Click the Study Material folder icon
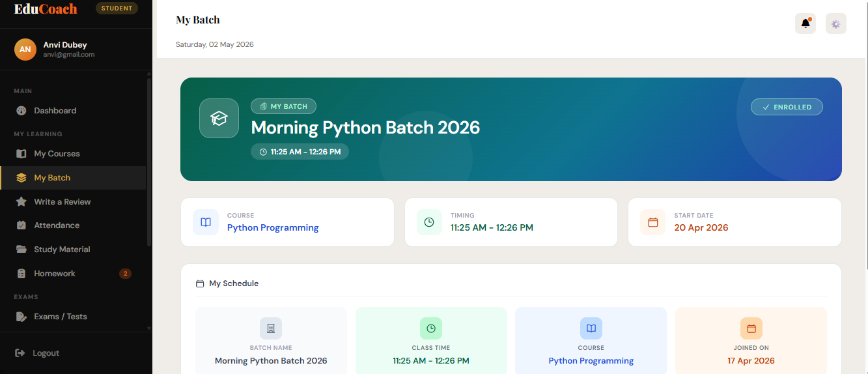The width and height of the screenshot is (868, 374). pos(21,250)
